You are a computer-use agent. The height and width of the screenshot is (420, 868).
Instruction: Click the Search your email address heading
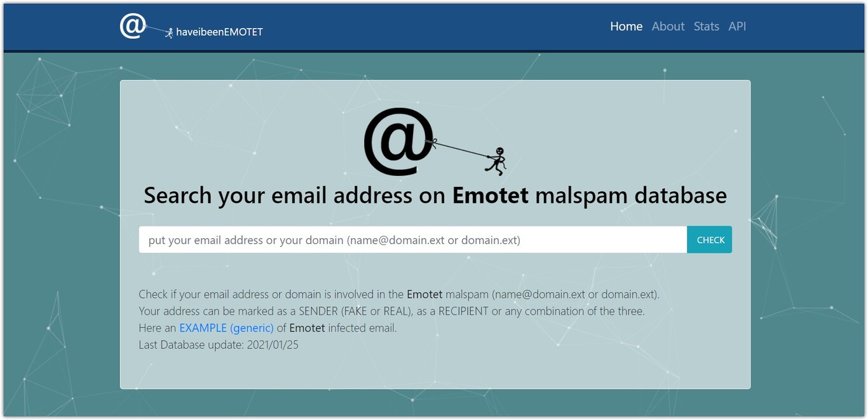coord(435,195)
